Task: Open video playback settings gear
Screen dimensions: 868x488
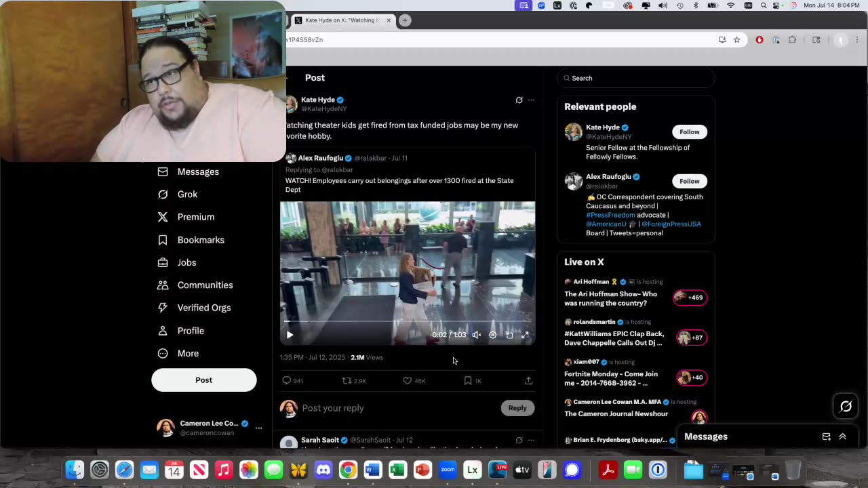Action: (x=493, y=335)
